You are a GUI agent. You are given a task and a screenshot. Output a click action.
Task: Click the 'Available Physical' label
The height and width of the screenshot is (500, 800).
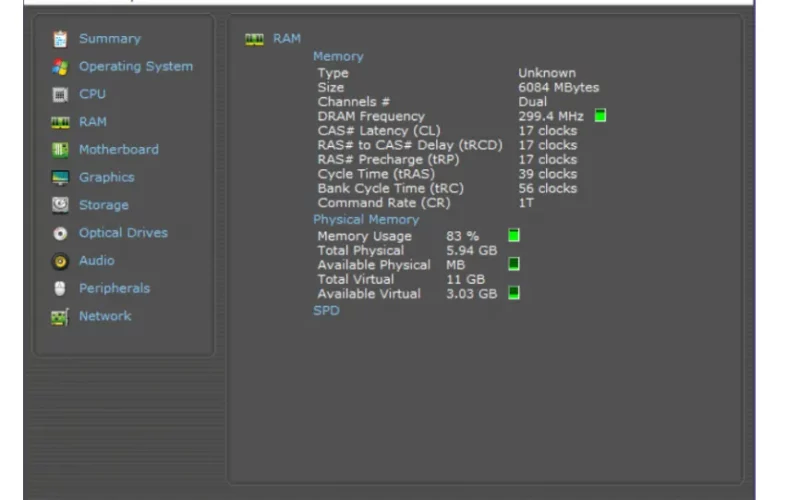click(x=373, y=265)
